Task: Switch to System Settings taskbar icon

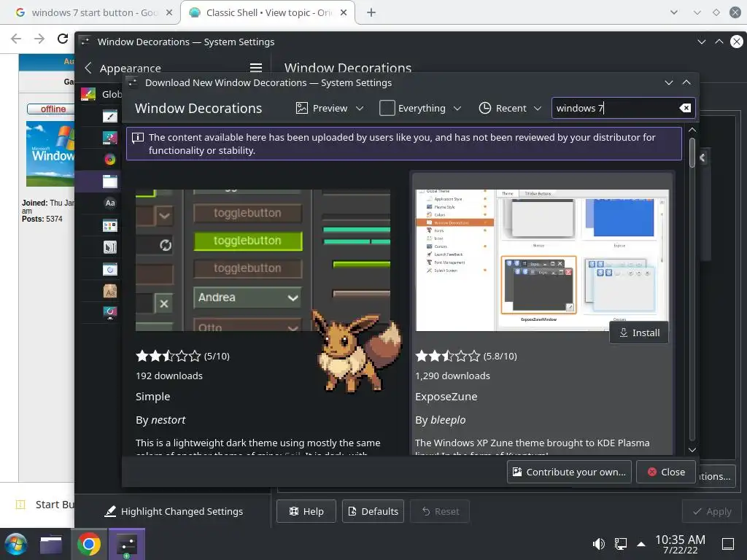Action: click(127, 544)
